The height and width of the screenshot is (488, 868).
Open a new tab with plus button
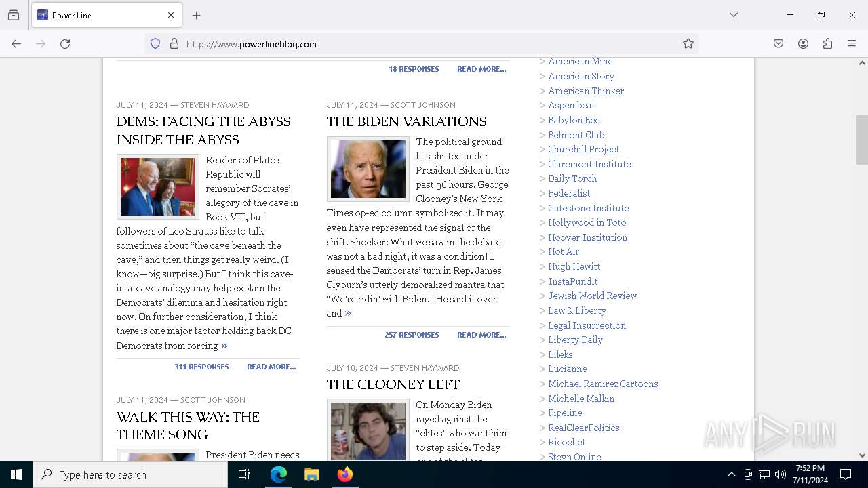197,15
